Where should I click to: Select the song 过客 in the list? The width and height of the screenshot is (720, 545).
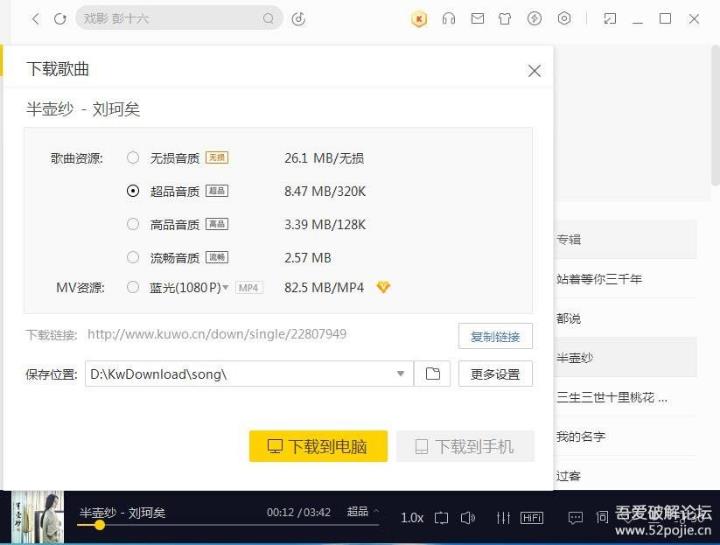[568, 476]
